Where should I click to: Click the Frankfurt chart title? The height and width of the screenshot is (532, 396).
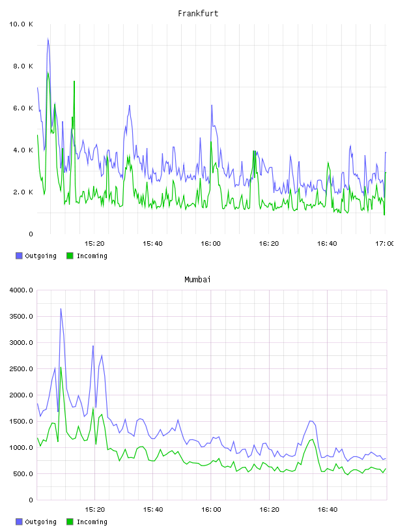tap(198, 14)
